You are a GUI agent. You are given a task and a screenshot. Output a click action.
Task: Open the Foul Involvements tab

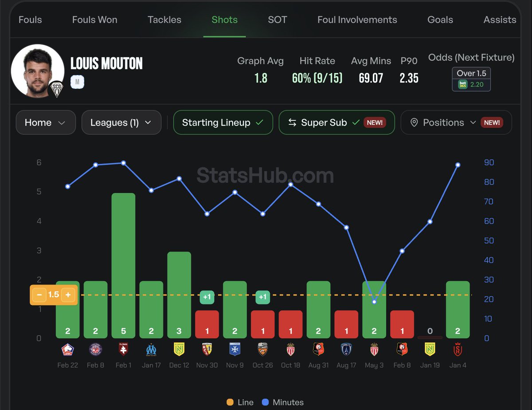click(x=357, y=20)
